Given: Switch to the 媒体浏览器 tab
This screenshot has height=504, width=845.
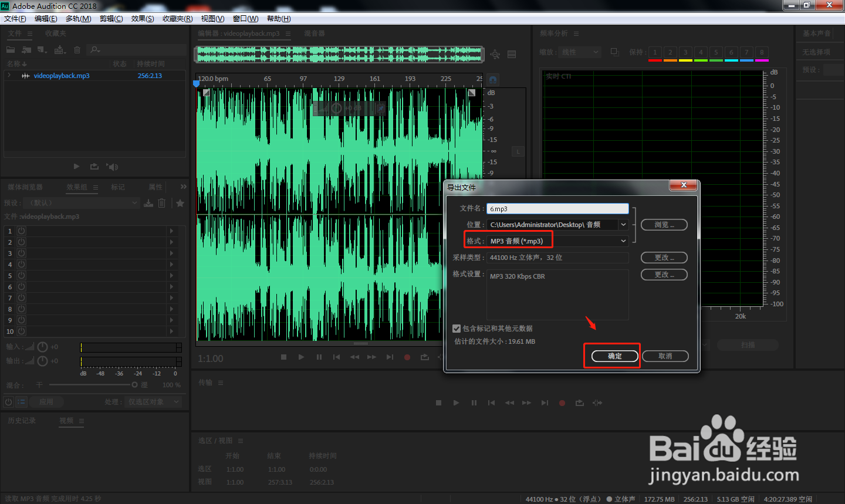Looking at the screenshot, I should point(25,187).
